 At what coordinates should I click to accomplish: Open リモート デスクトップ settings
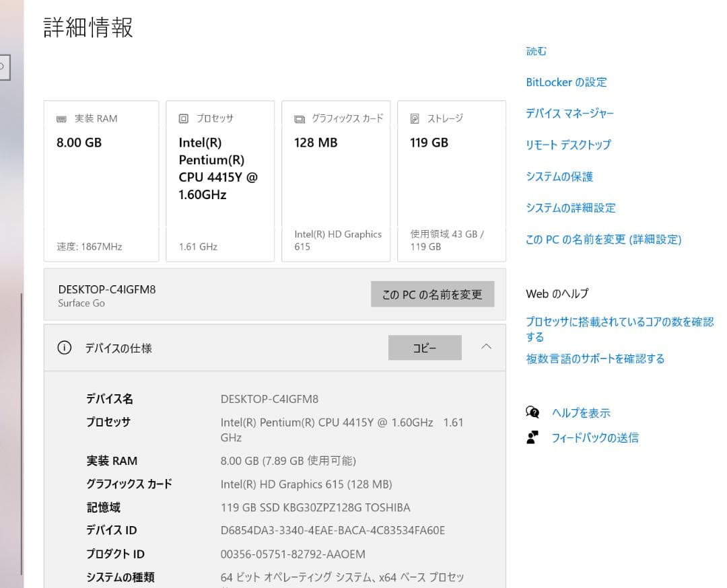tap(567, 145)
